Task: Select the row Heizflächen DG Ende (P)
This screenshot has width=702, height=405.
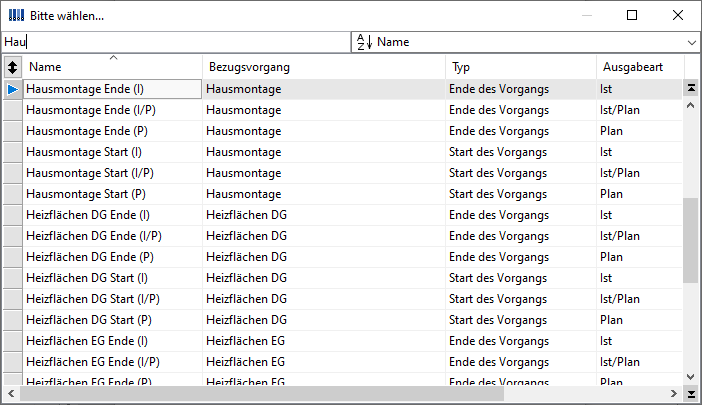Action: 343,257
